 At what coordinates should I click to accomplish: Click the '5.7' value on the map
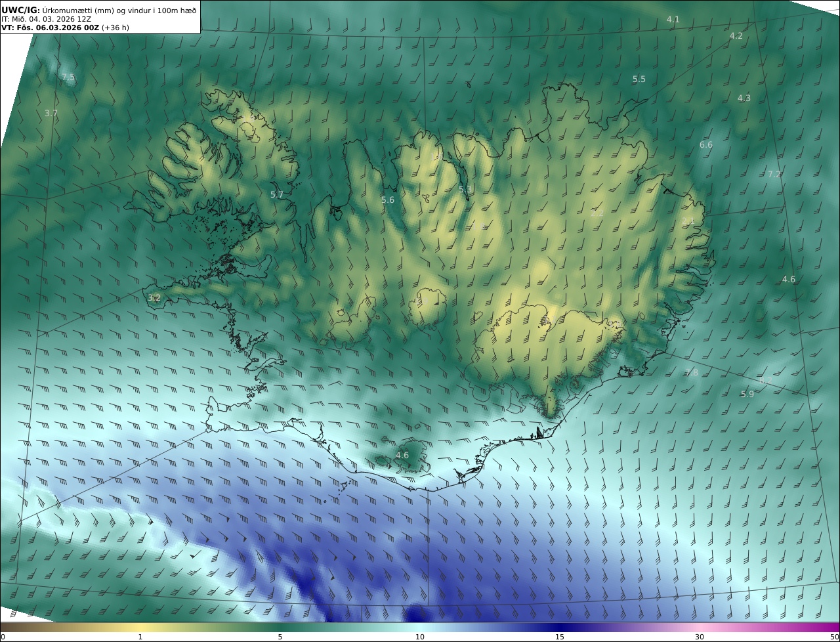click(277, 194)
